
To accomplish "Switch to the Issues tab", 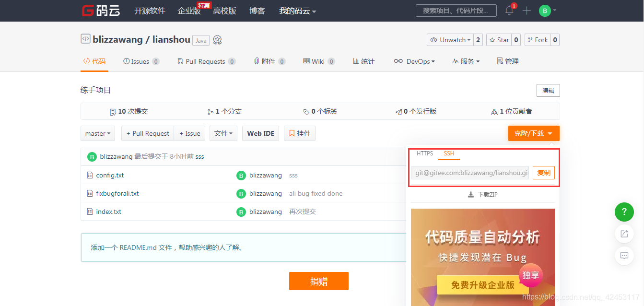I will click(x=141, y=61).
